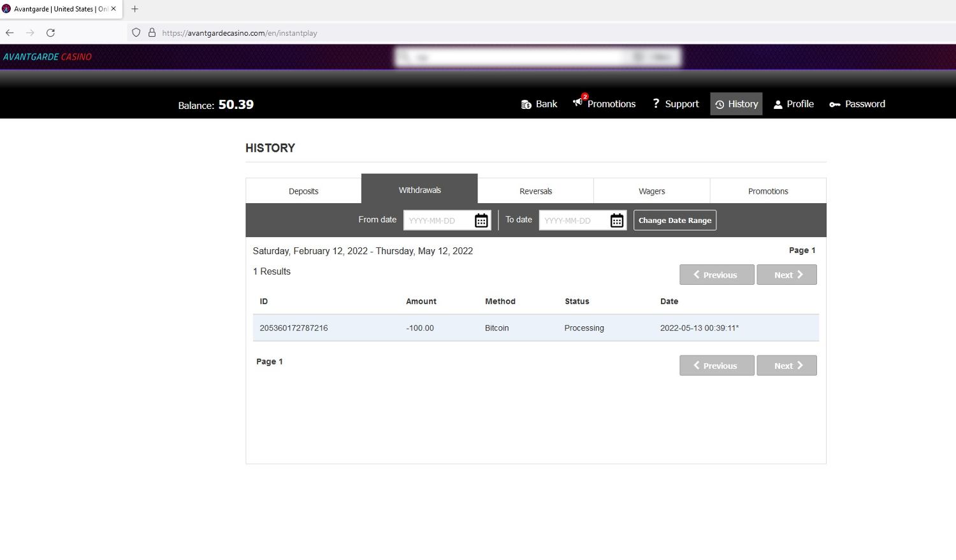Open the To date calendar picker icon
Viewport: 956px width, 560px height.
616,220
